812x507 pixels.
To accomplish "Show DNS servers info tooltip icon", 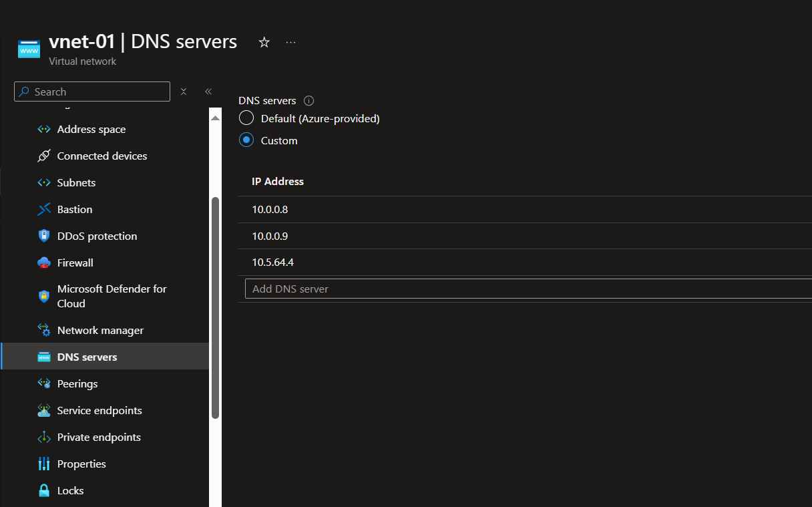I will point(309,101).
